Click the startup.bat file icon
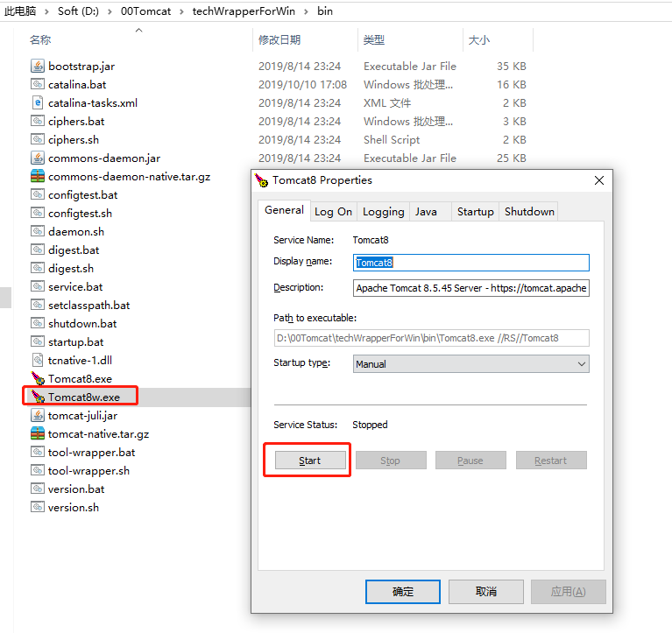 (38, 341)
